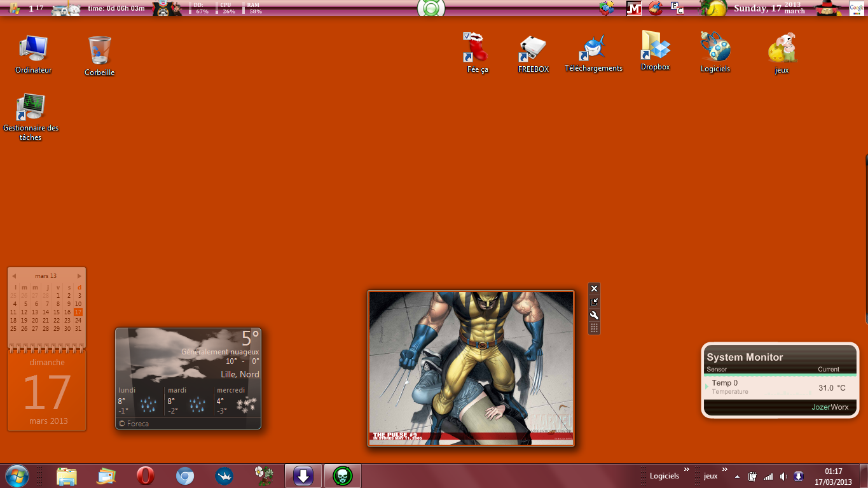Switch to the green skull app

343,476
